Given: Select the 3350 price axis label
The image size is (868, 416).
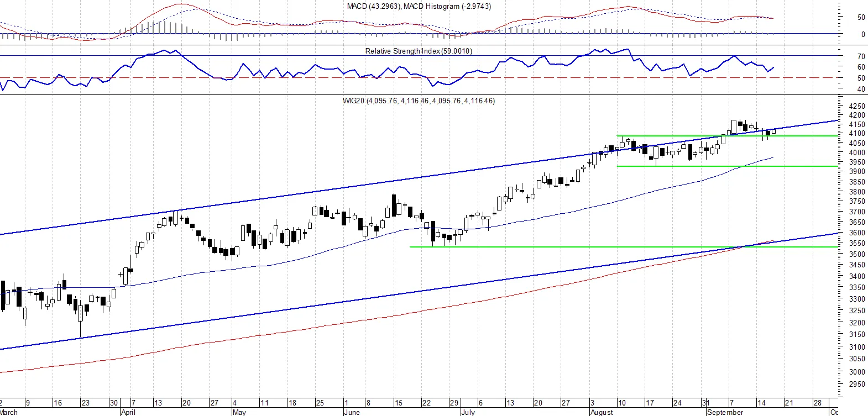Looking at the screenshot, I should [857, 287].
